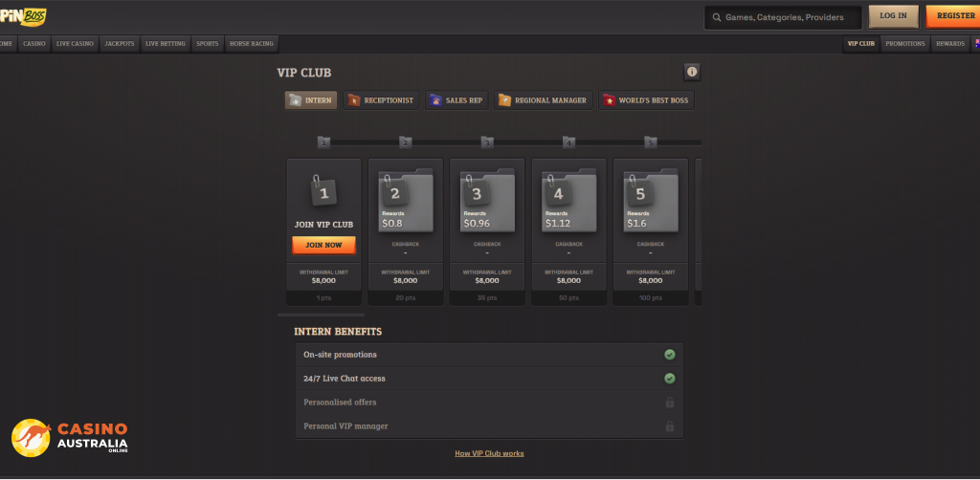
Task: Select progress marker 3 on the level track
Action: coord(487,142)
